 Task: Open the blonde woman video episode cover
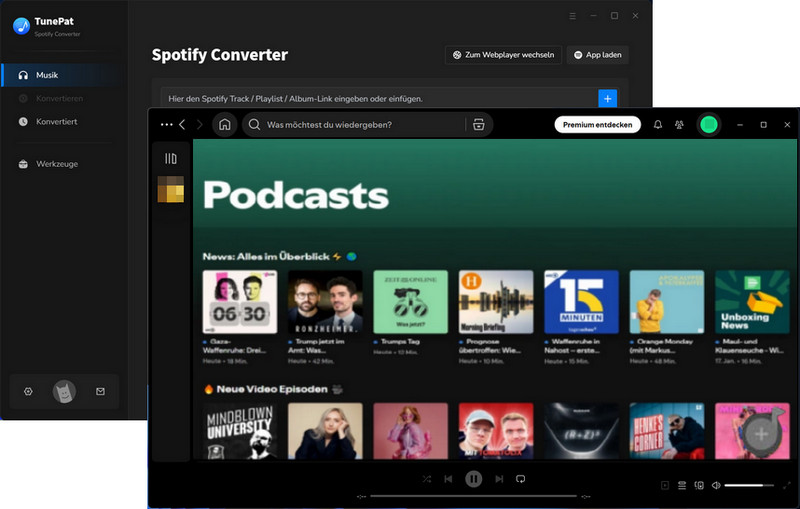(326, 431)
